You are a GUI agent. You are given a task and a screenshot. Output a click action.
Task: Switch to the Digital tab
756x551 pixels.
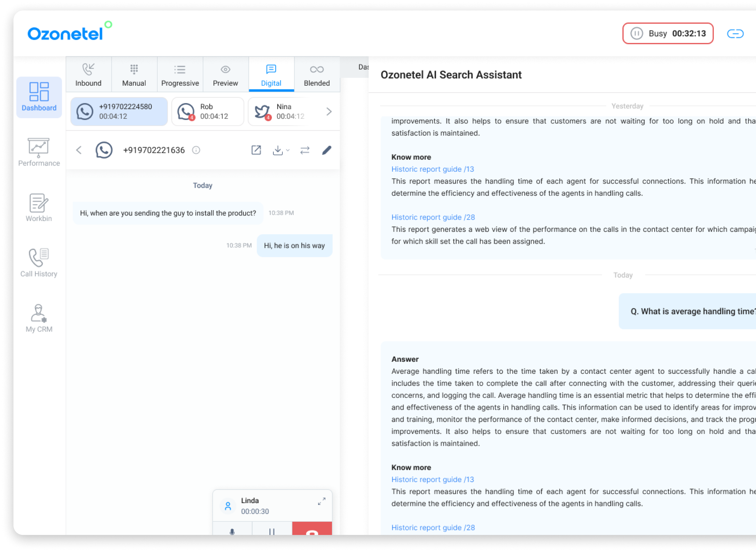(271, 75)
